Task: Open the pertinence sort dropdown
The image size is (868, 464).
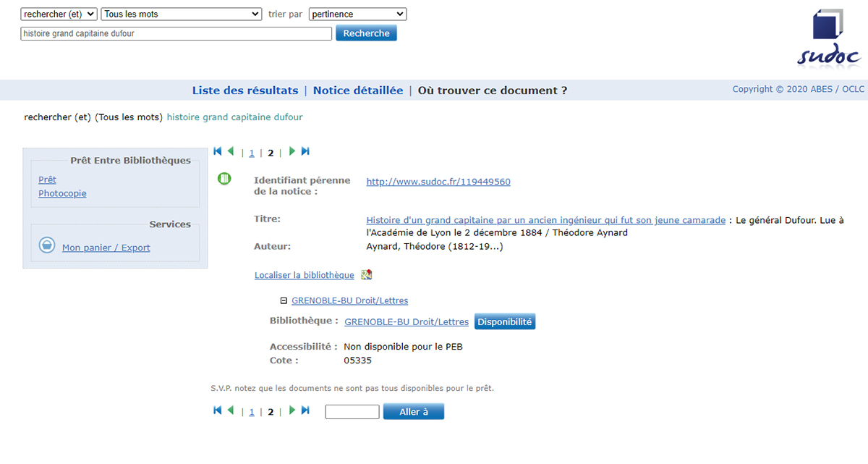Action: (357, 14)
